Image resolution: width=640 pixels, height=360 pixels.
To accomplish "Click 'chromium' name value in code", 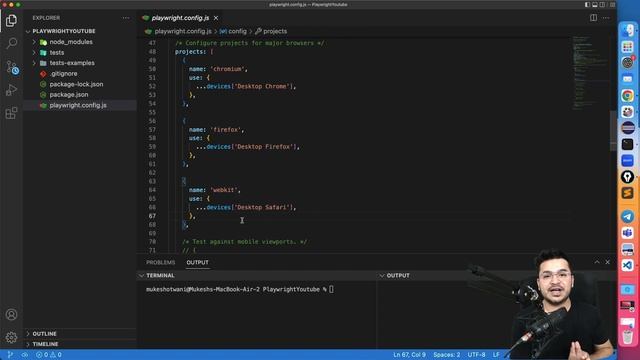I will click(x=228, y=69).
